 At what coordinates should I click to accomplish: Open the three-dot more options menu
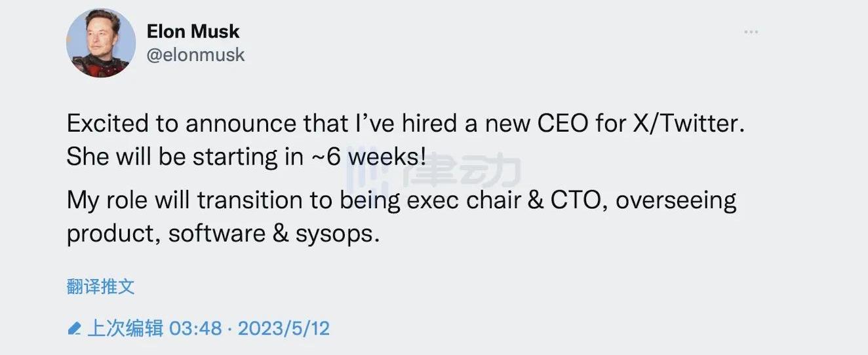point(753,32)
